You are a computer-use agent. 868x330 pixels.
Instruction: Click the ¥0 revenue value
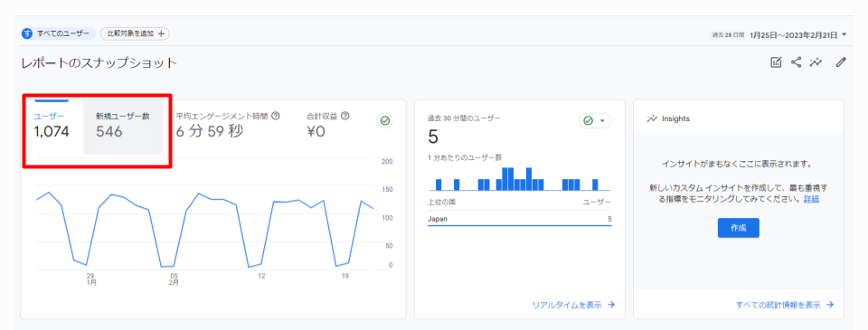pyautogui.click(x=316, y=132)
